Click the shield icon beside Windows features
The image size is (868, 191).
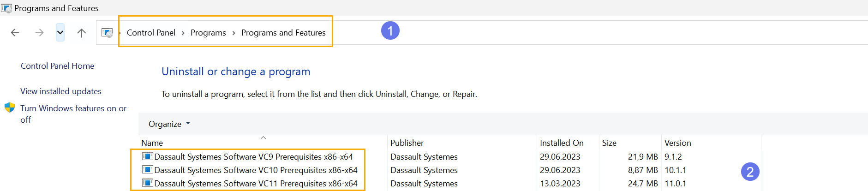click(x=10, y=108)
